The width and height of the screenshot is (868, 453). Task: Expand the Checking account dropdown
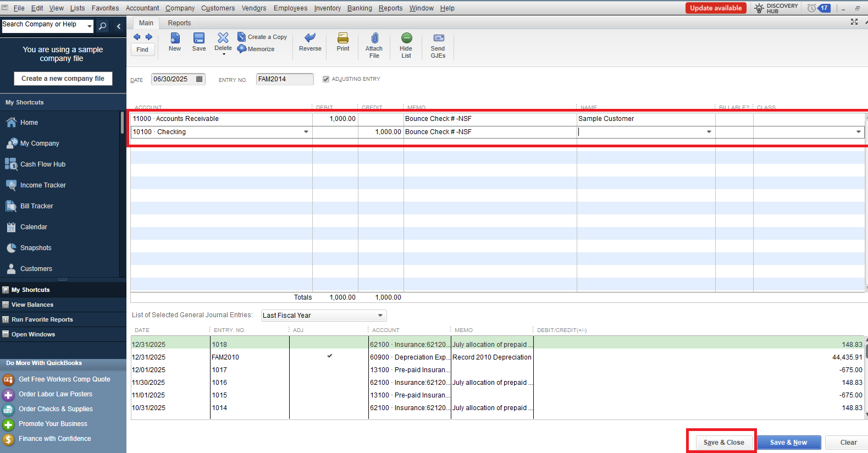(x=306, y=132)
